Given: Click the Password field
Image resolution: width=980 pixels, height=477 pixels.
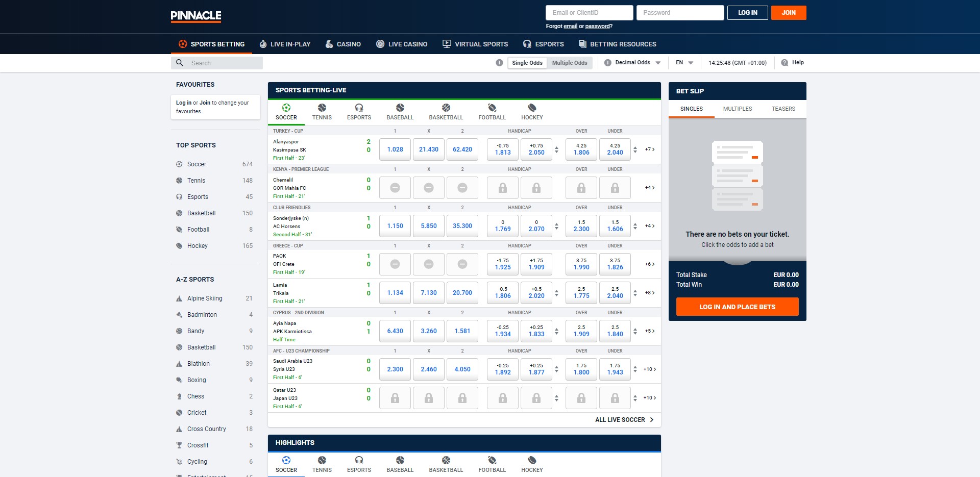Looking at the screenshot, I should point(680,13).
